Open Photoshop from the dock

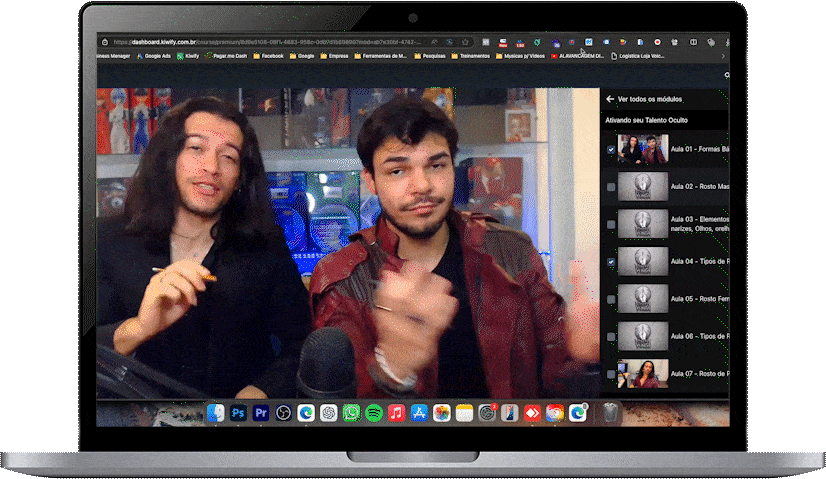coord(238,413)
